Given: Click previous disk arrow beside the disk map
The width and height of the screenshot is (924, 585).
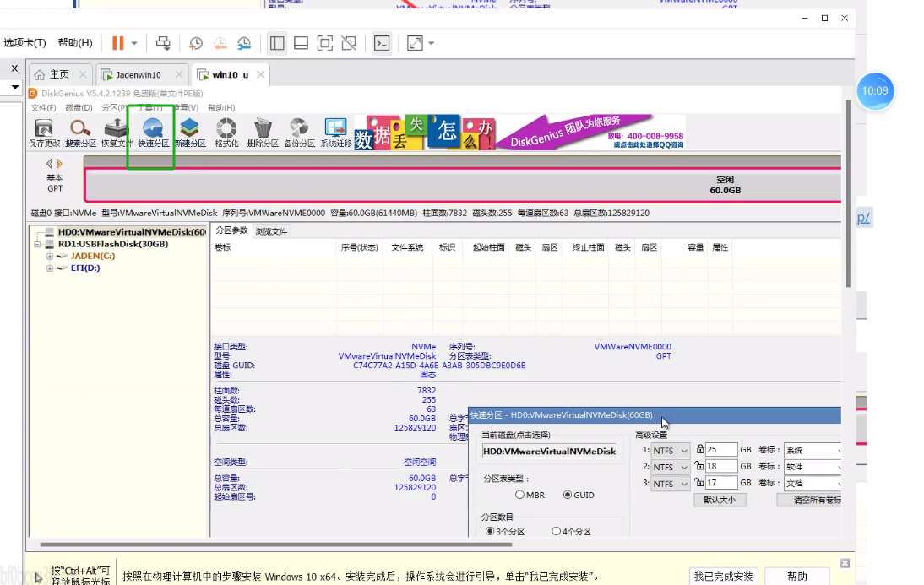Looking at the screenshot, I should 49,163.
